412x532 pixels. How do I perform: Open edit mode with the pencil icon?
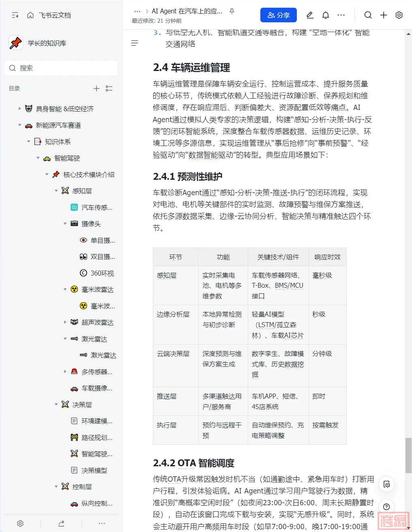pos(310,15)
